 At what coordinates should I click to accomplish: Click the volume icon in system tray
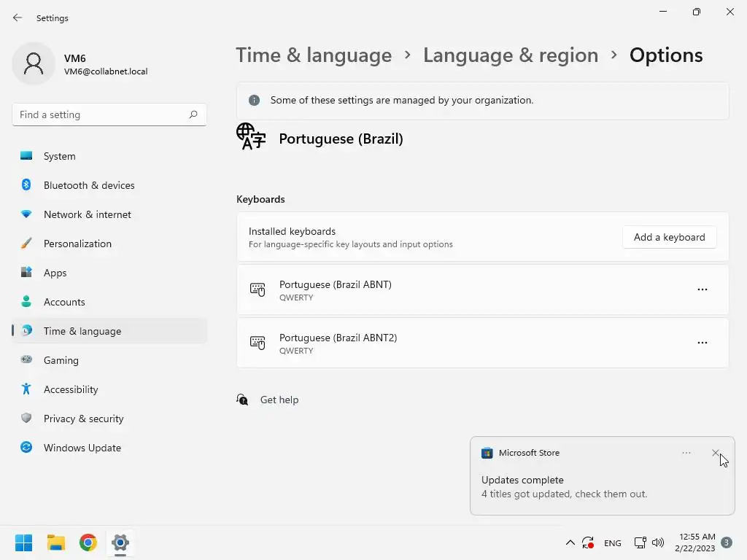658,542
